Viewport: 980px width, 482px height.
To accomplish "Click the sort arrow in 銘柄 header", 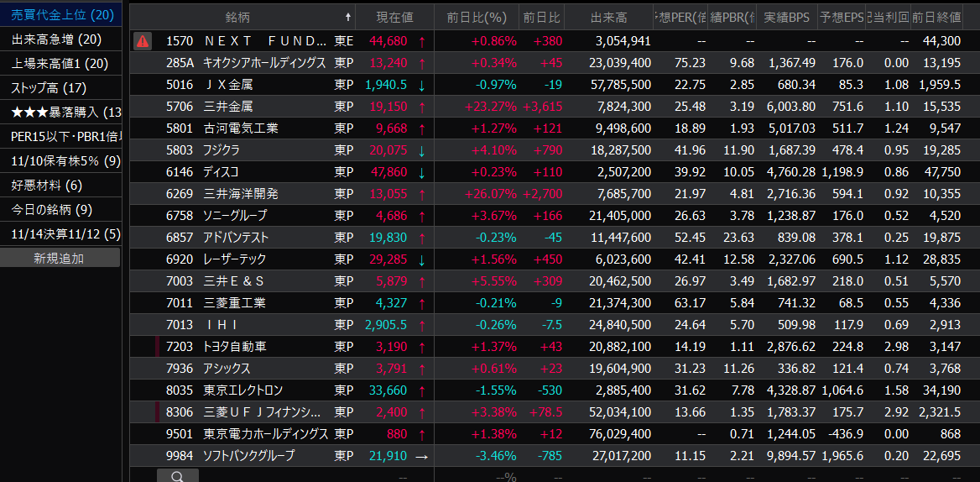I will (348, 18).
